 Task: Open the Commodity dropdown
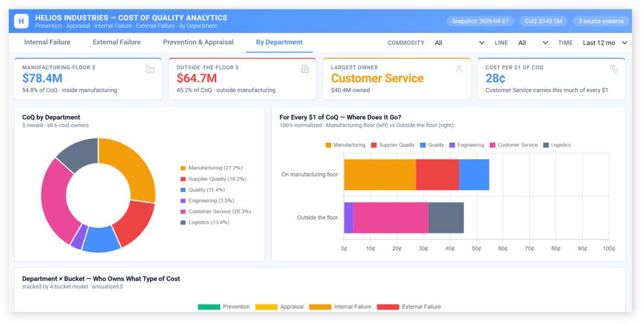(x=457, y=43)
